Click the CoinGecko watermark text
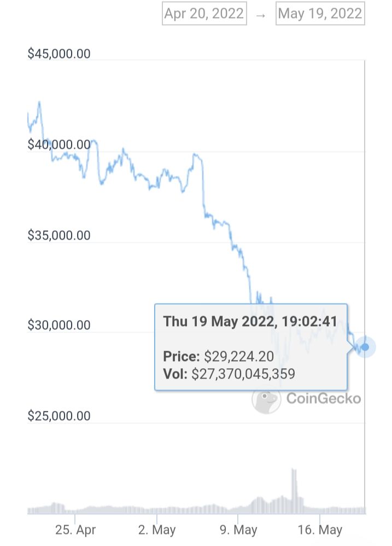 324,398
